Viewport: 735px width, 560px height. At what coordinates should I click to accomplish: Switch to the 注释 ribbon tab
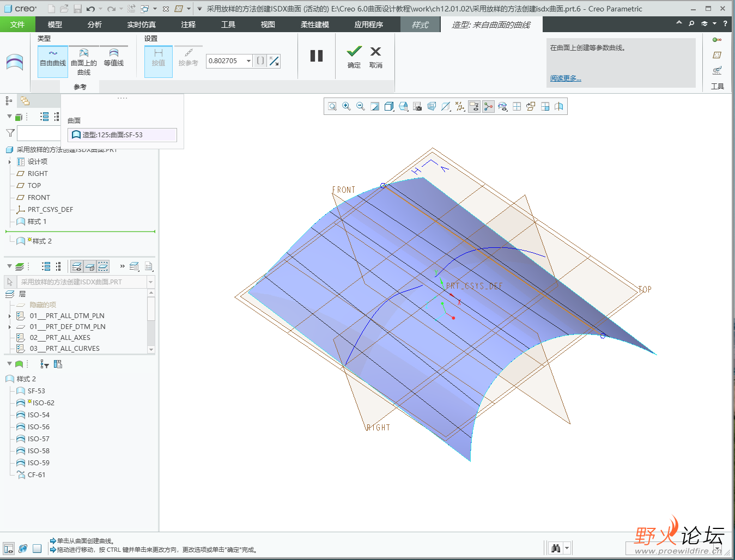pyautogui.click(x=189, y=25)
